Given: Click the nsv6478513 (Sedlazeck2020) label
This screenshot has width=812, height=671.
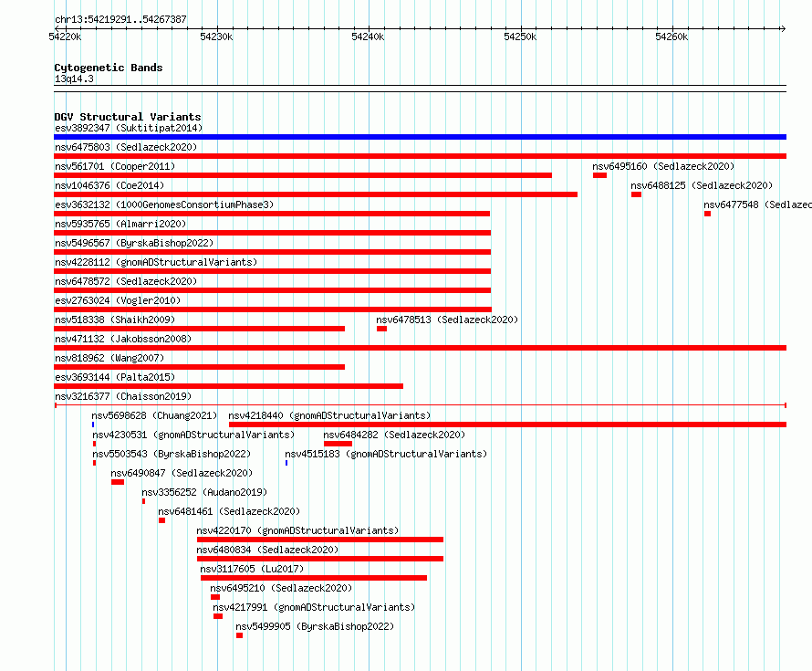Looking at the screenshot, I should [x=447, y=320].
